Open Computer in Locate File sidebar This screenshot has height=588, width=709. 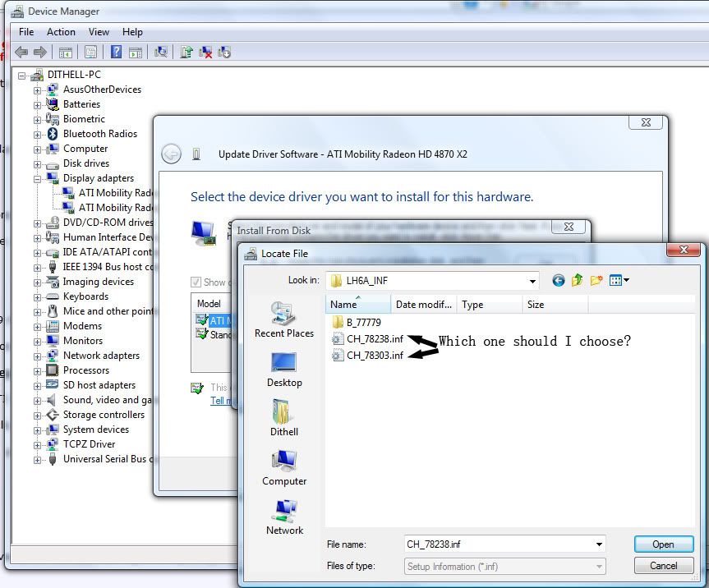coord(284,468)
